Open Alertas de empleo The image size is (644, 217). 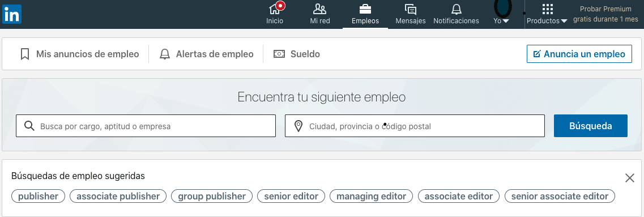[207, 54]
